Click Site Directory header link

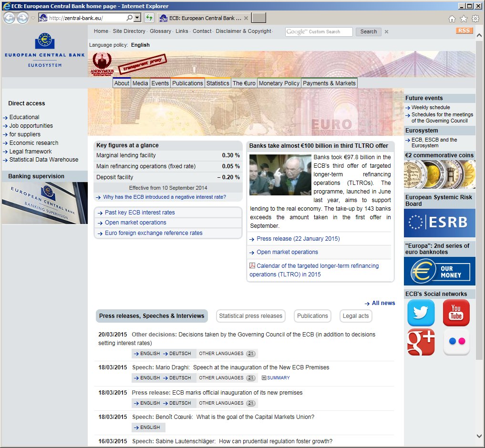click(x=129, y=31)
